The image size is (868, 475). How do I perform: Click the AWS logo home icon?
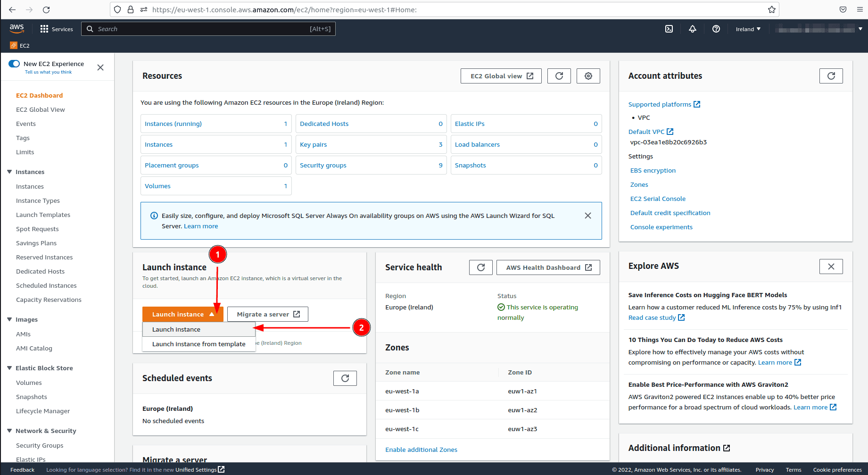[x=17, y=28]
